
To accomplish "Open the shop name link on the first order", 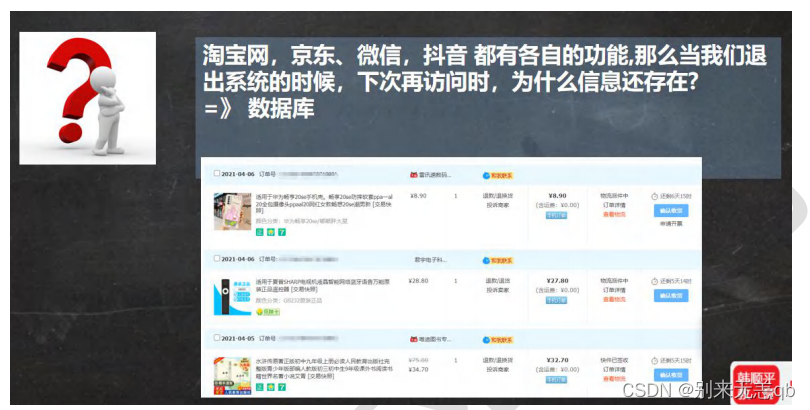I will click(x=434, y=175).
